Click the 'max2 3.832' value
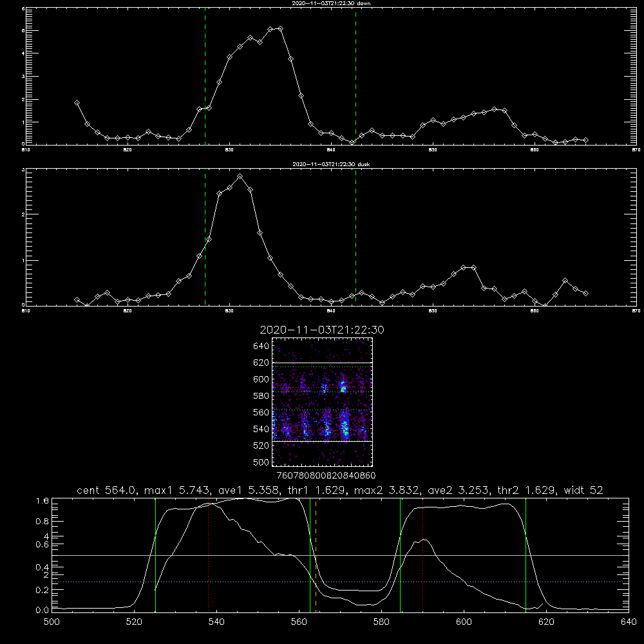The height and width of the screenshot is (644, 644). 387,490
